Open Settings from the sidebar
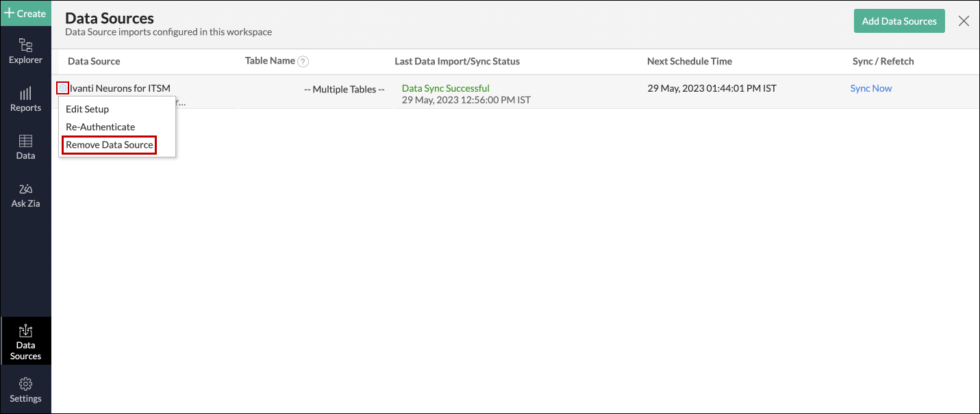 click(x=25, y=390)
